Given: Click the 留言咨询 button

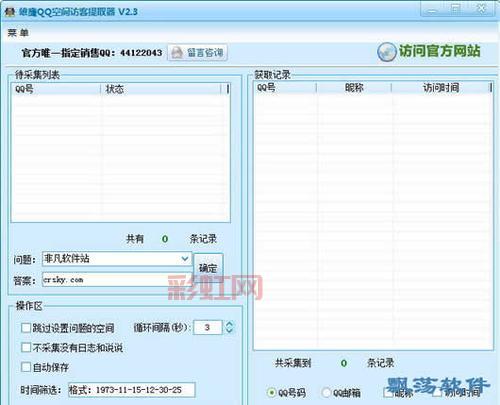Looking at the screenshot, I should pos(198,52).
